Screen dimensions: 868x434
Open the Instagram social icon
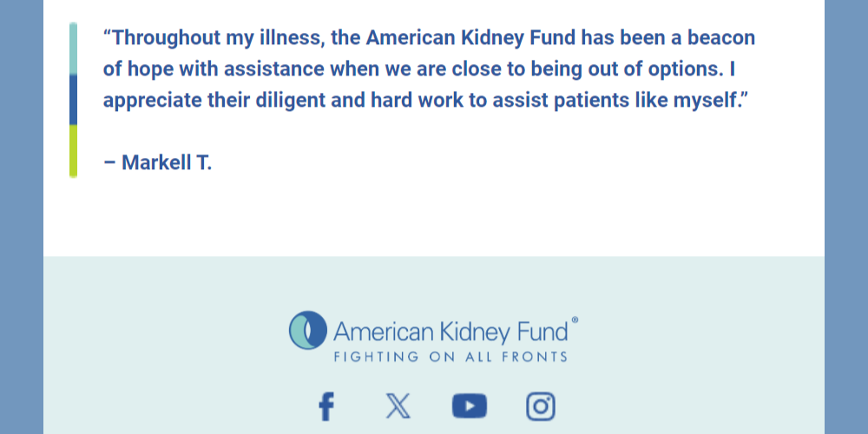pyautogui.click(x=541, y=406)
